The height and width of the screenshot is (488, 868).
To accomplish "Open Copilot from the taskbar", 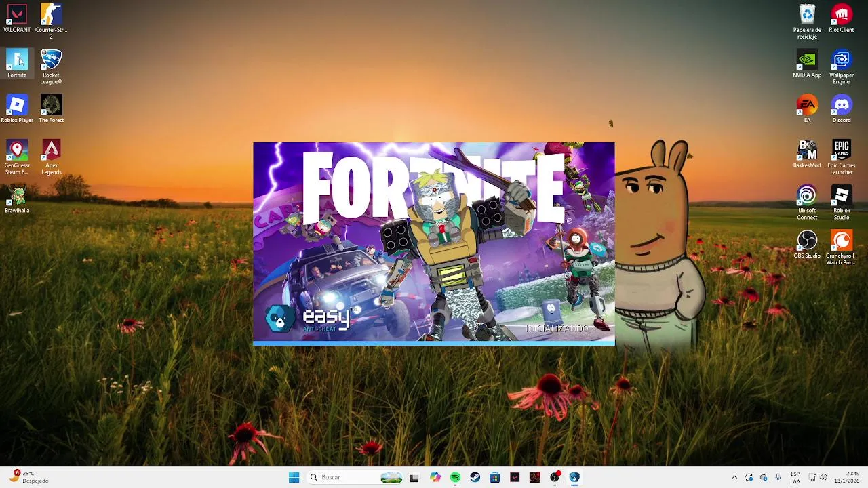I will (x=435, y=477).
